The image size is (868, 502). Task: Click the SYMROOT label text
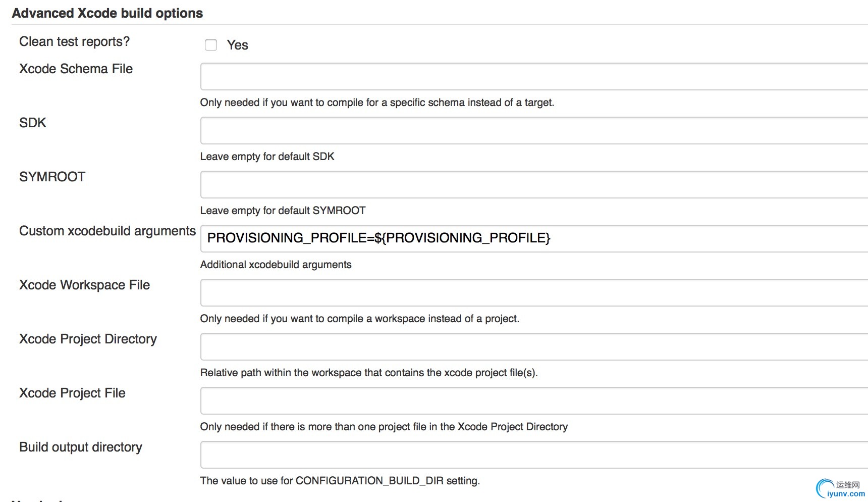click(52, 177)
